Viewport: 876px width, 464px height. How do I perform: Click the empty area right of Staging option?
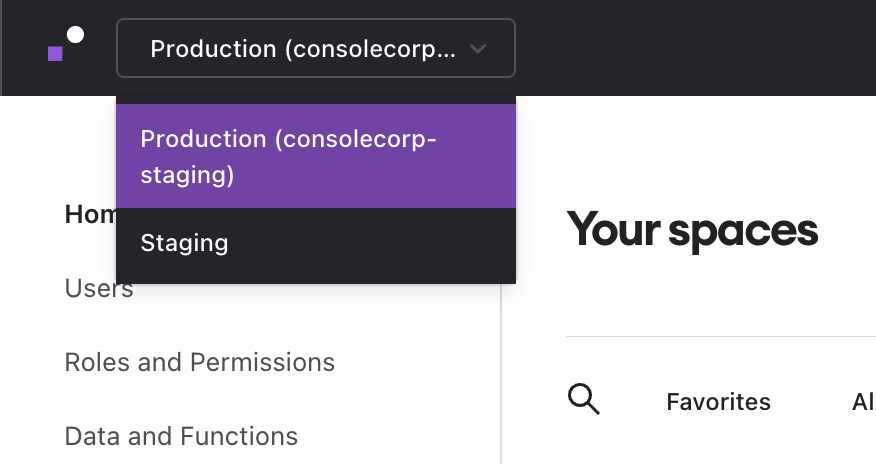(x=400, y=243)
